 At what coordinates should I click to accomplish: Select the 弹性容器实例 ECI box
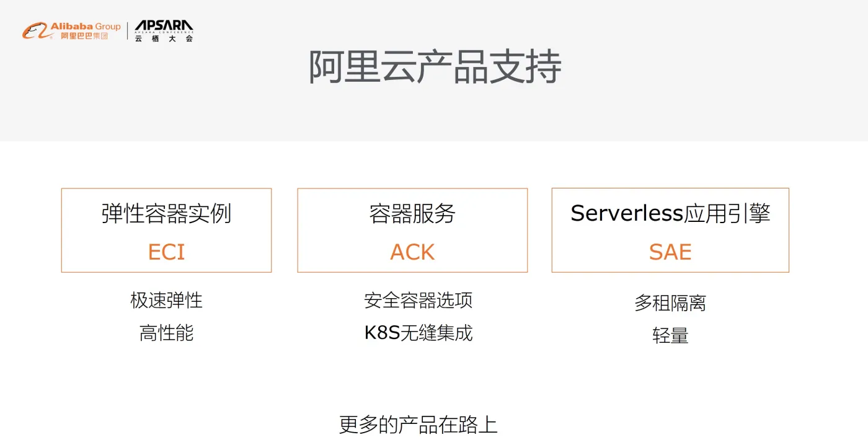(x=166, y=231)
